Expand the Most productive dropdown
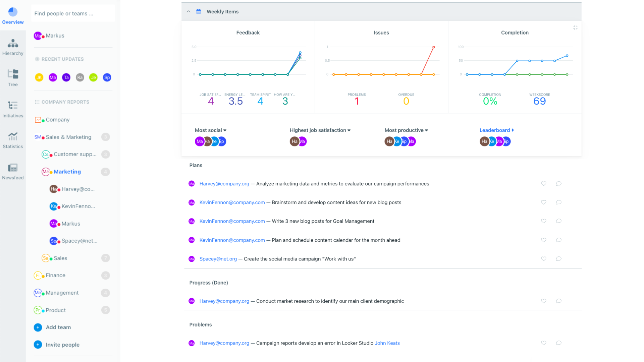Viewport: 644px width, 362px height. tap(426, 130)
